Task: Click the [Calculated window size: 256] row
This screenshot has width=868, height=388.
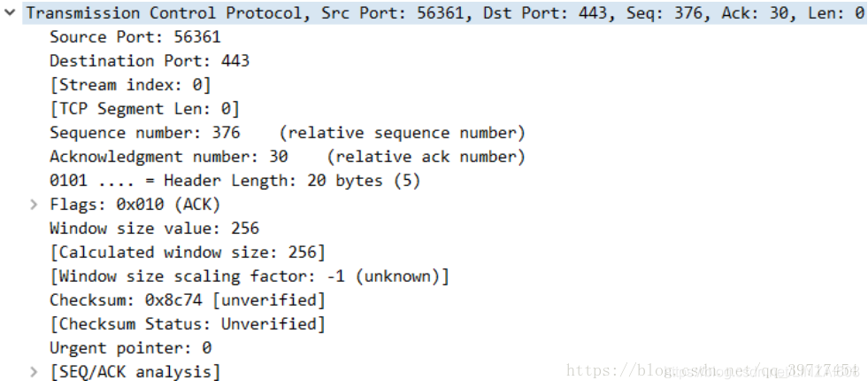Action: pyautogui.click(x=188, y=252)
